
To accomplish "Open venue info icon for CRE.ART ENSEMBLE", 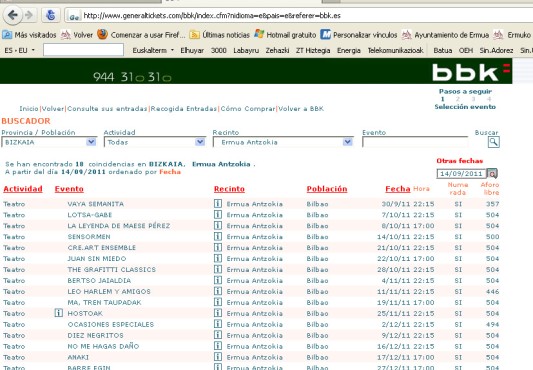I will point(218,247).
